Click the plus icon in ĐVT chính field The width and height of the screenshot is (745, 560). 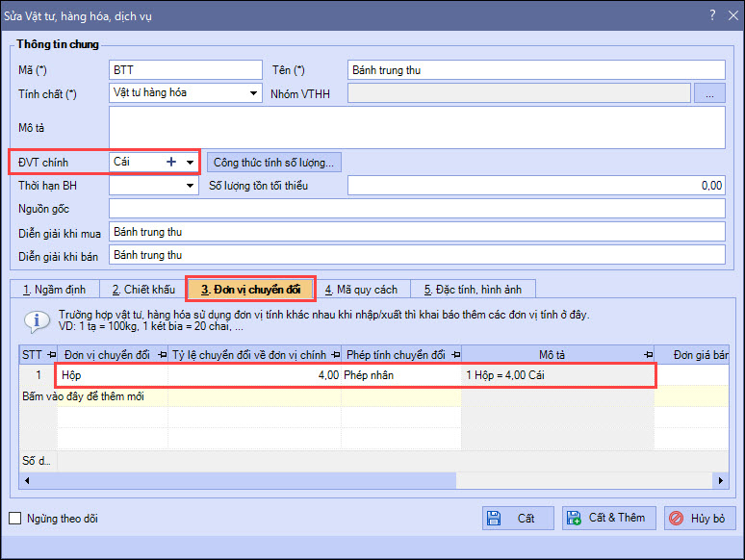(x=171, y=163)
